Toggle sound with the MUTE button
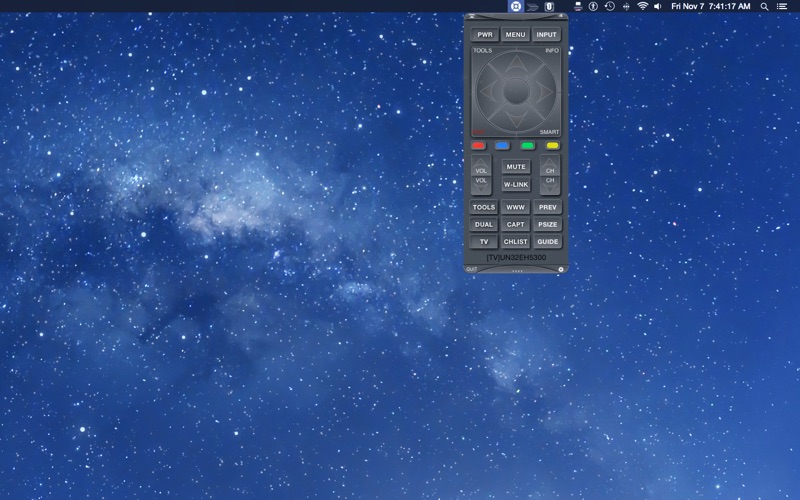Viewport: 800px width, 500px height. click(516, 167)
